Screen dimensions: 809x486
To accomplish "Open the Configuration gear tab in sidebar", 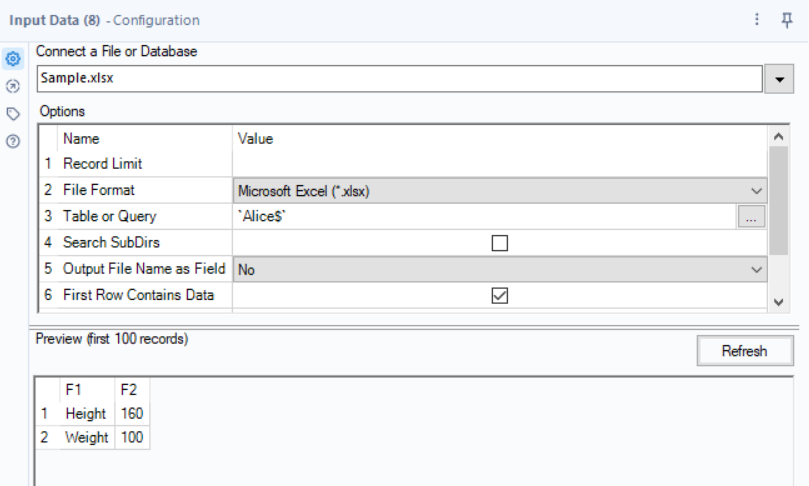I will pos(14,60).
